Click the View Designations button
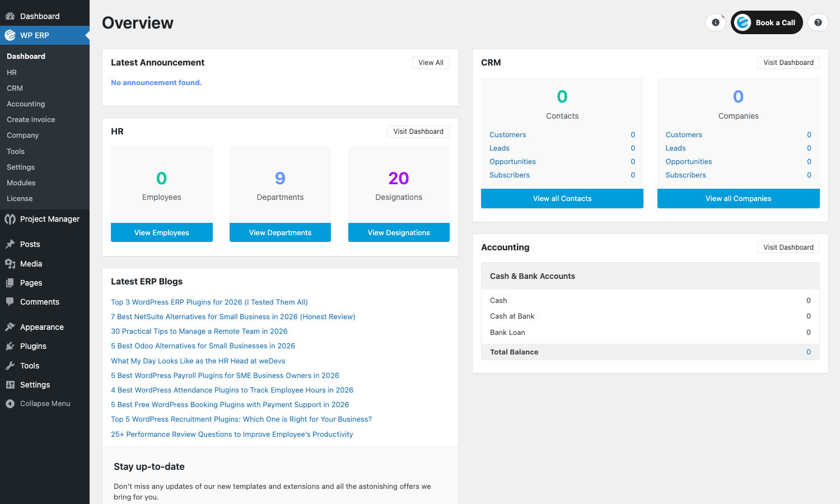The width and height of the screenshot is (840, 504). [399, 232]
